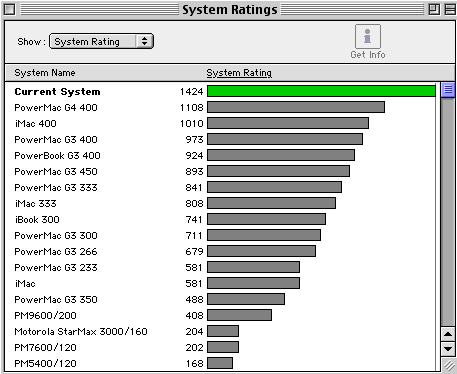This screenshot has height=374, width=457.
Task: Select the Current System row
Action: tap(221, 91)
